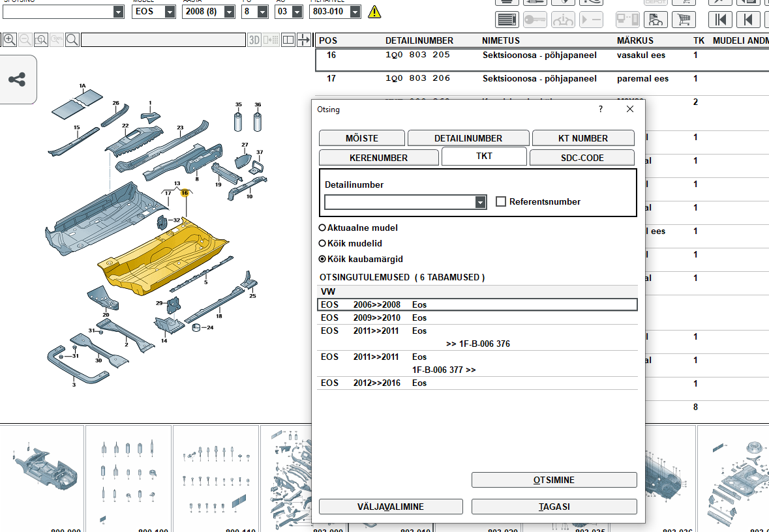Click the yellow warning triangle icon
This screenshot has width=769, height=532.
click(374, 12)
